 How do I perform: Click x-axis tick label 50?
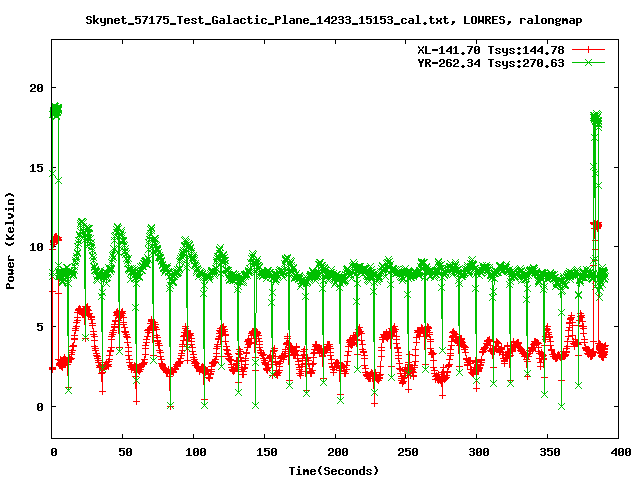pyautogui.click(x=125, y=452)
